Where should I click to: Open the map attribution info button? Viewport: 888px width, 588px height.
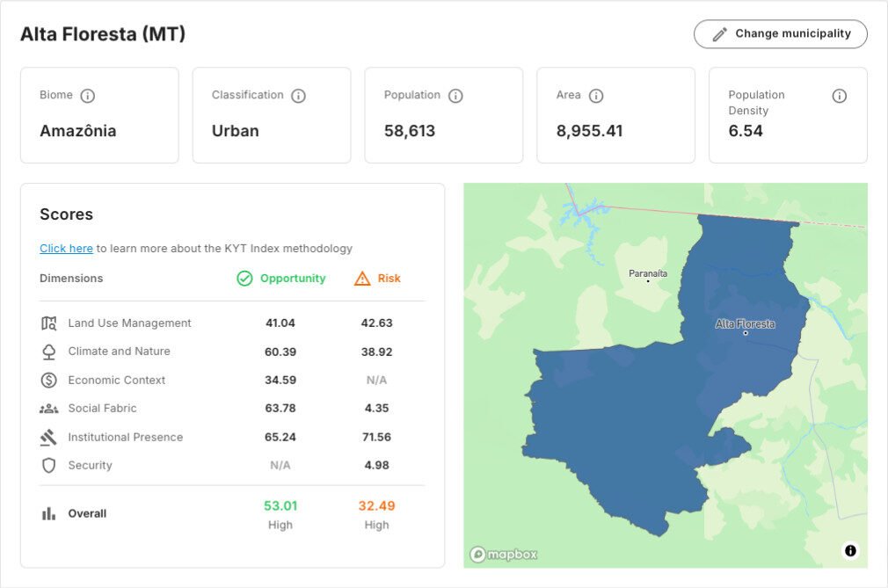pos(850,551)
